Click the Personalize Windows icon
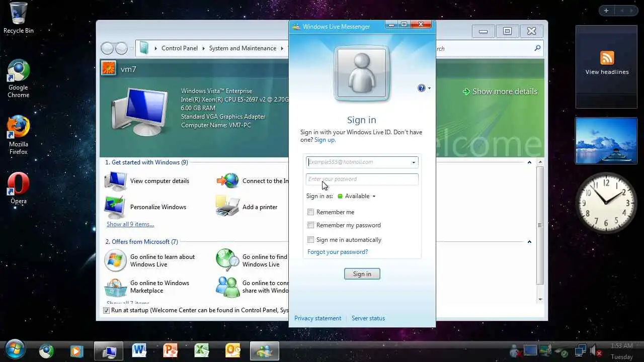The image size is (644, 362). pyautogui.click(x=116, y=207)
